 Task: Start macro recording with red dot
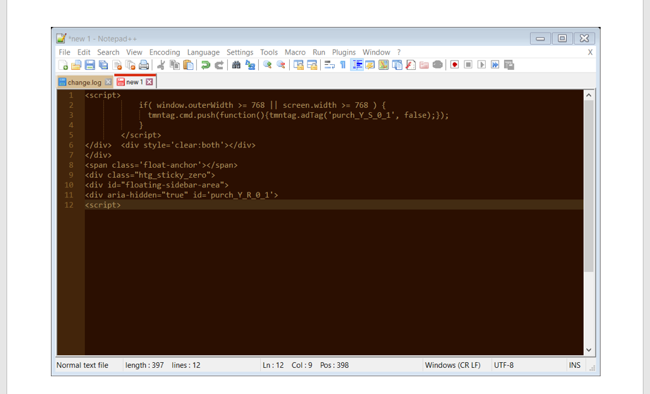click(x=455, y=65)
